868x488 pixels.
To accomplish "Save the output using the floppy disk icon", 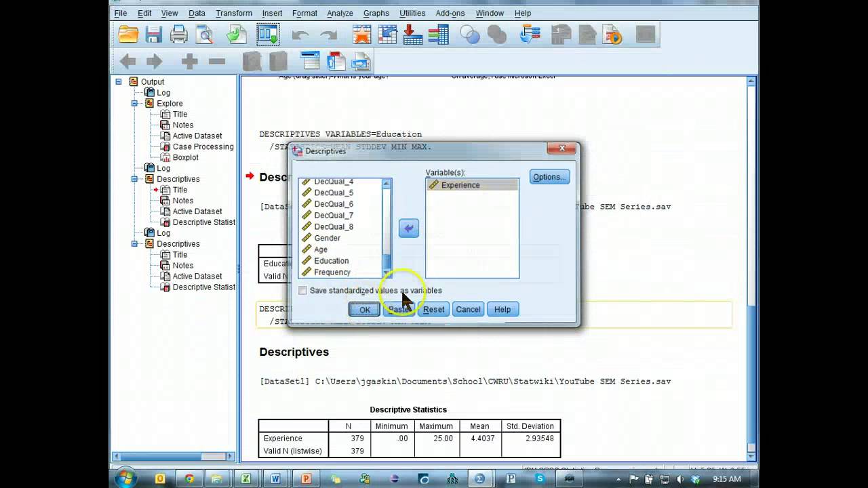I will 153,35.
